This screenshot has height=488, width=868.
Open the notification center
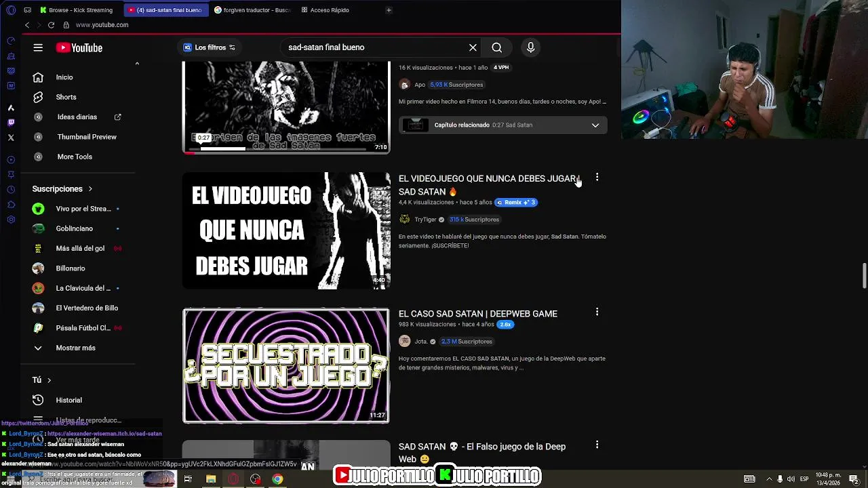[854, 479]
